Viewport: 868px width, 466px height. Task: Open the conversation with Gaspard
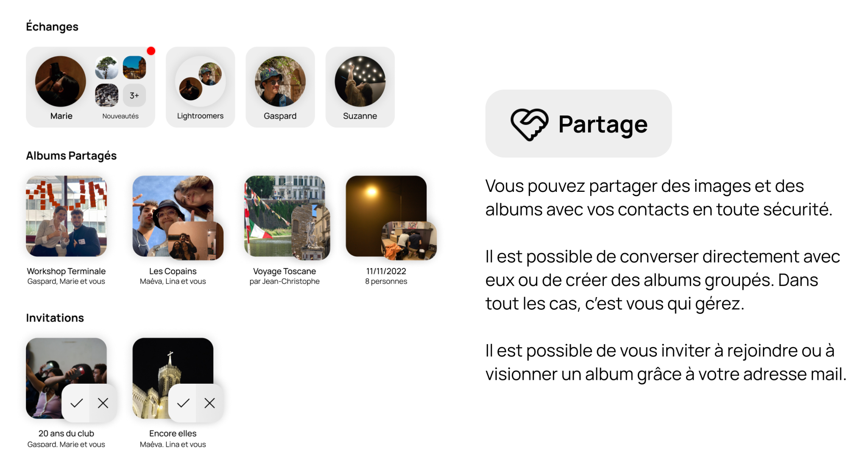click(280, 87)
